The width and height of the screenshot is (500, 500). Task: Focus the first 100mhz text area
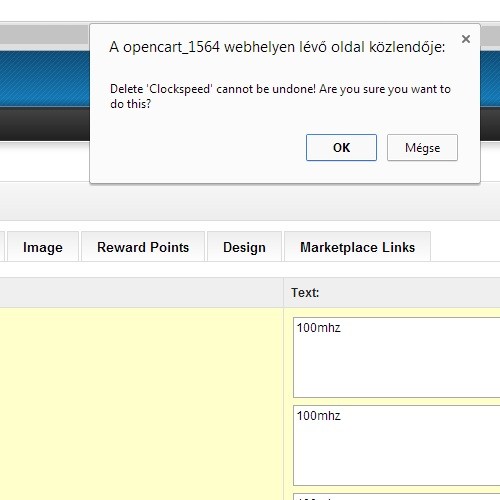pyautogui.click(x=397, y=357)
